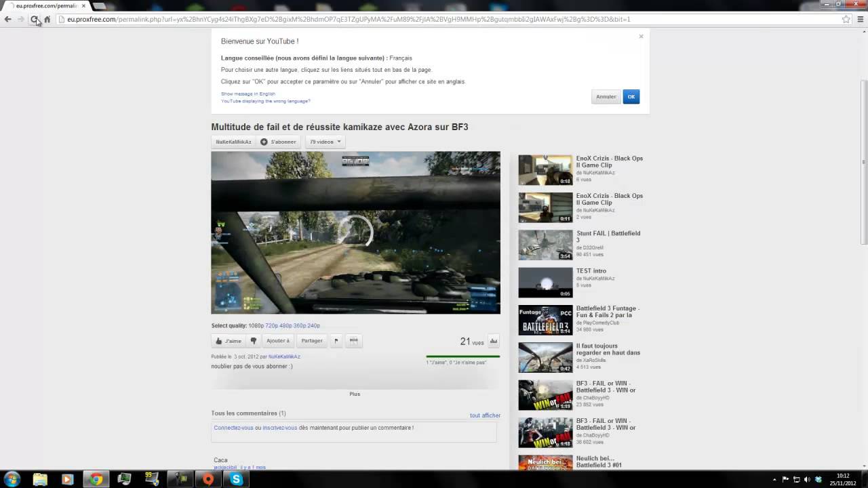The width and height of the screenshot is (868, 488).
Task: Open 'Il faut toujours regarder en haut' thumbnail
Action: click(x=546, y=357)
